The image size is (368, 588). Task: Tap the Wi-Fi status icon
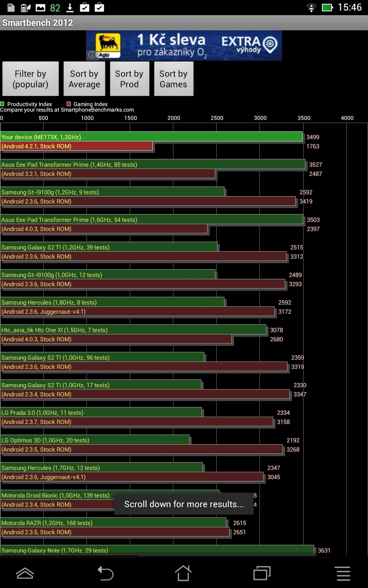point(311,8)
